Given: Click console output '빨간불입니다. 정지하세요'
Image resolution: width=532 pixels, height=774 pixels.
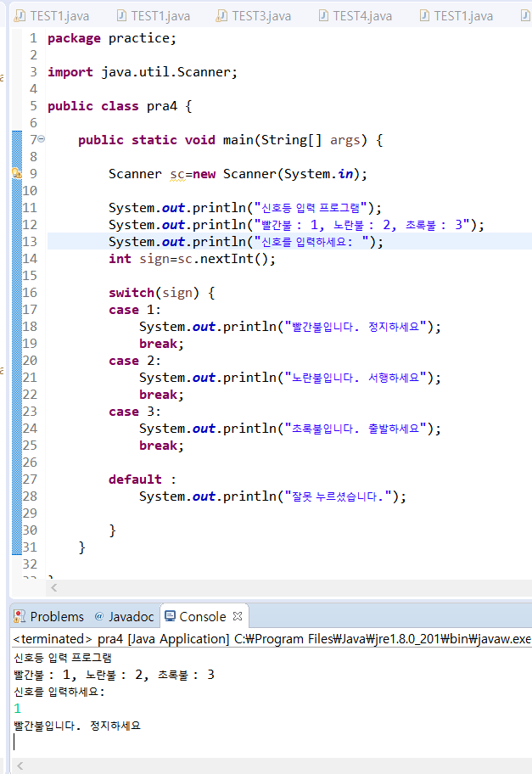Looking at the screenshot, I should (77, 726).
